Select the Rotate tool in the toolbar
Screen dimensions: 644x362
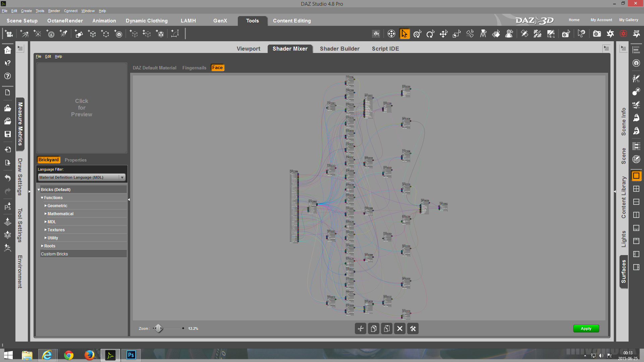click(x=430, y=34)
